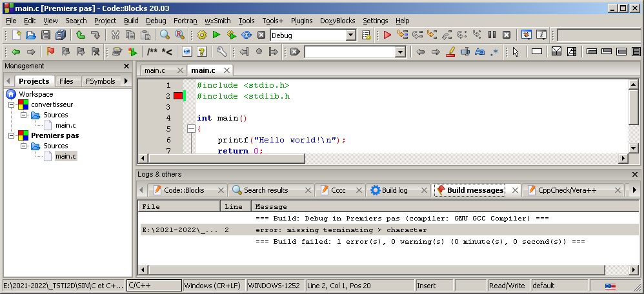Create a new file with the toolbar icon
The height and width of the screenshot is (294, 644).
(16, 35)
